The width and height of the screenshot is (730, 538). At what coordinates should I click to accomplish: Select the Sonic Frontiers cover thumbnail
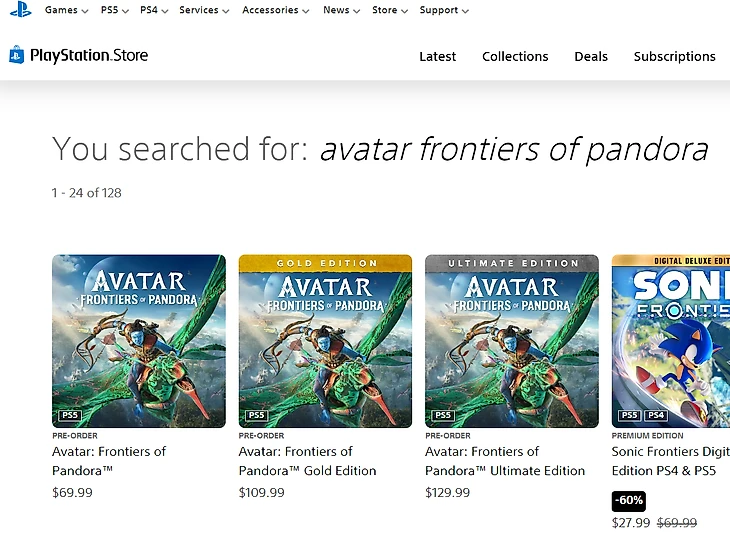pyautogui.click(x=670, y=340)
